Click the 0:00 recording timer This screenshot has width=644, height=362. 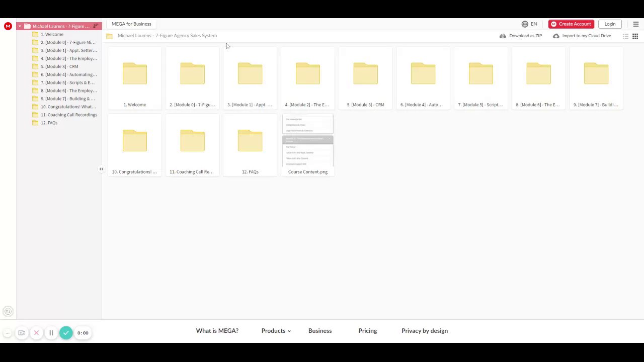tap(83, 333)
